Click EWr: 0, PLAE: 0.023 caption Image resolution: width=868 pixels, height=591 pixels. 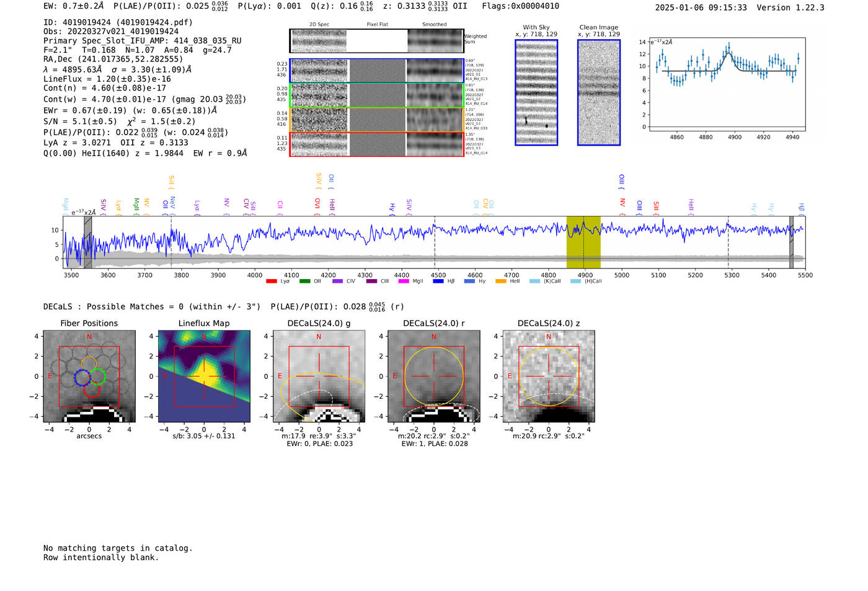point(319,443)
